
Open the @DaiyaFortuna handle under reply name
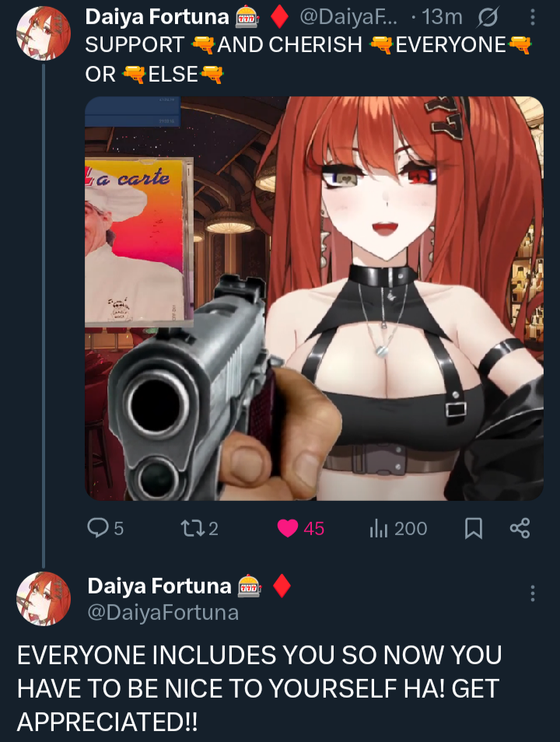[163, 612]
